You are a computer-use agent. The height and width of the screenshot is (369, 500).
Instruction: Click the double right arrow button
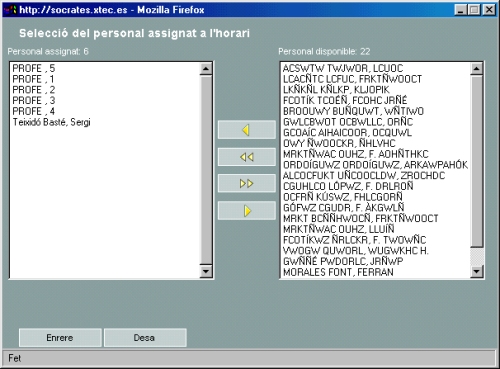click(x=247, y=183)
